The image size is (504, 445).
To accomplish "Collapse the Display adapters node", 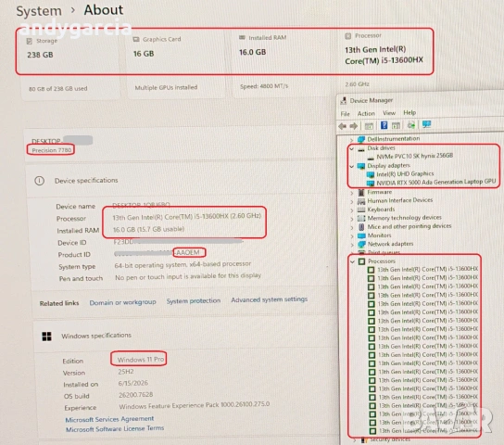I will [352, 166].
